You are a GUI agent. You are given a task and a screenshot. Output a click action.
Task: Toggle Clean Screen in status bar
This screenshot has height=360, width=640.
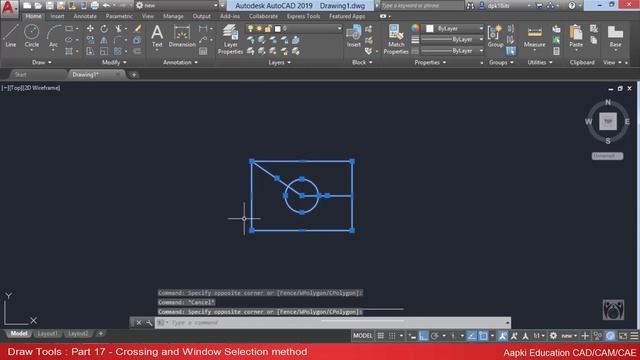tap(623, 336)
